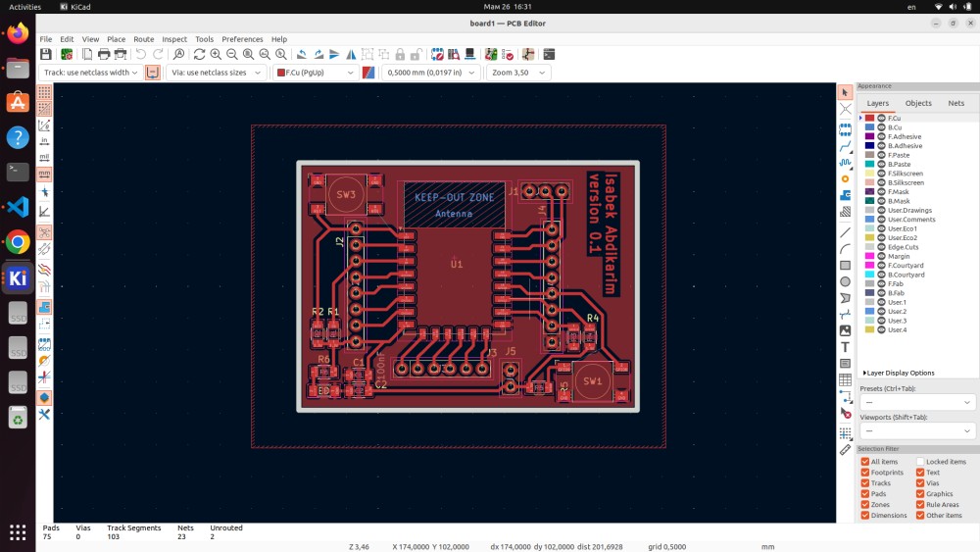
Task: Click the Zoom In magnifier
Action: (216, 54)
